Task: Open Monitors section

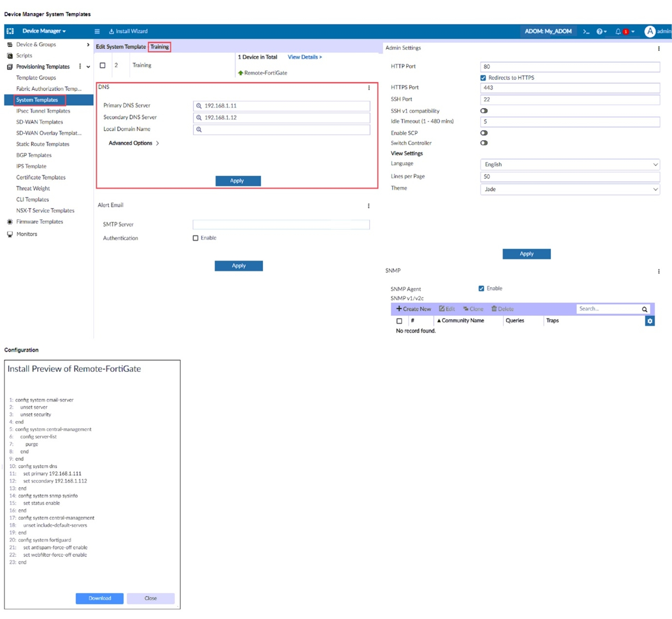Action: click(27, 234)
